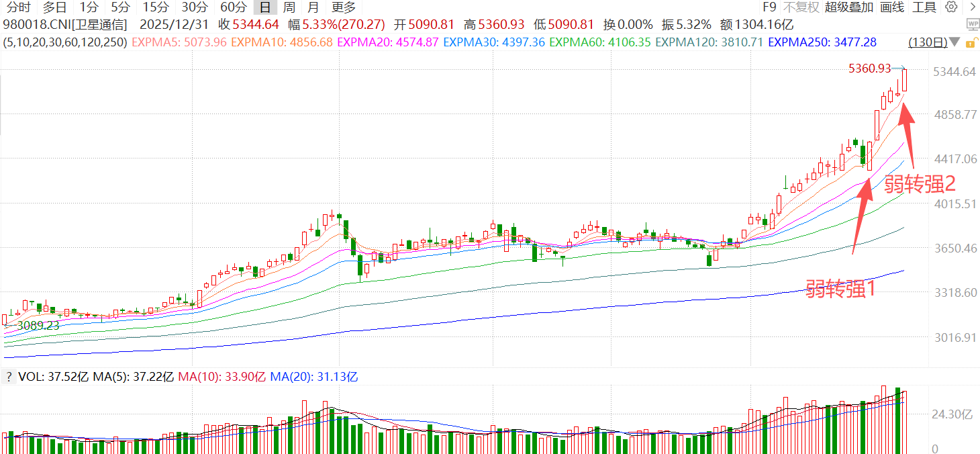Open the 超级叠加 overlay tool
The image size is (980, 454).
[849, 7]
